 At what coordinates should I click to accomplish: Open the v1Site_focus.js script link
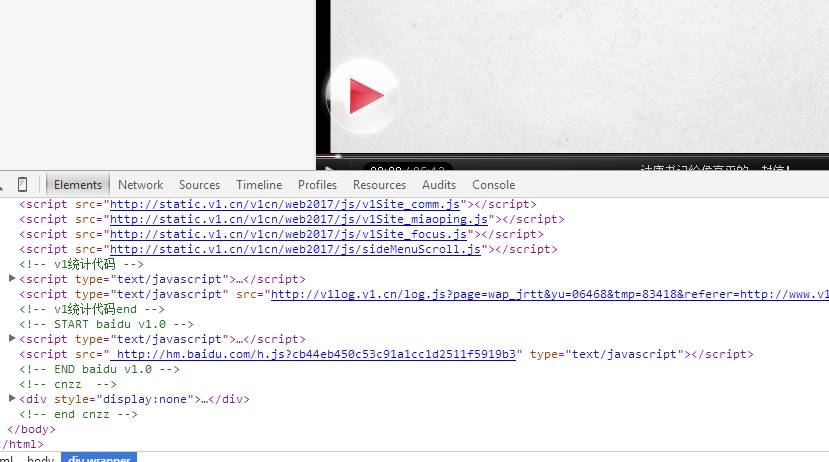coord(288,234)
